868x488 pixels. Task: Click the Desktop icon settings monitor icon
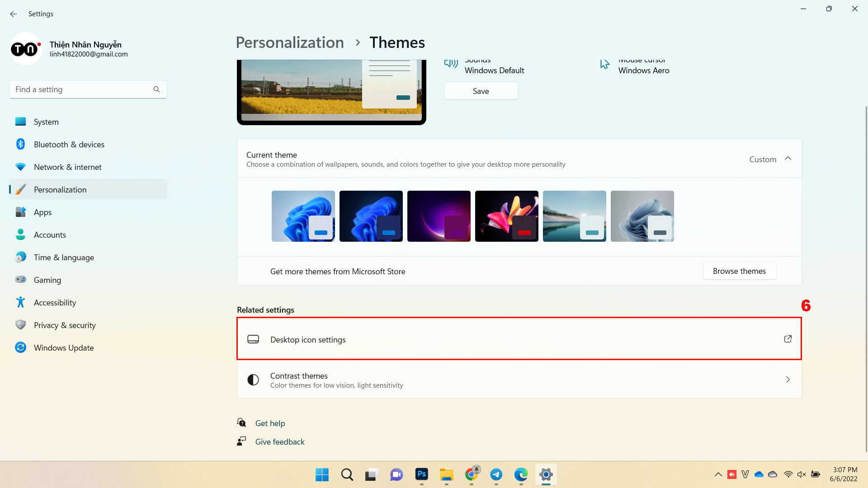pos(253,339)
